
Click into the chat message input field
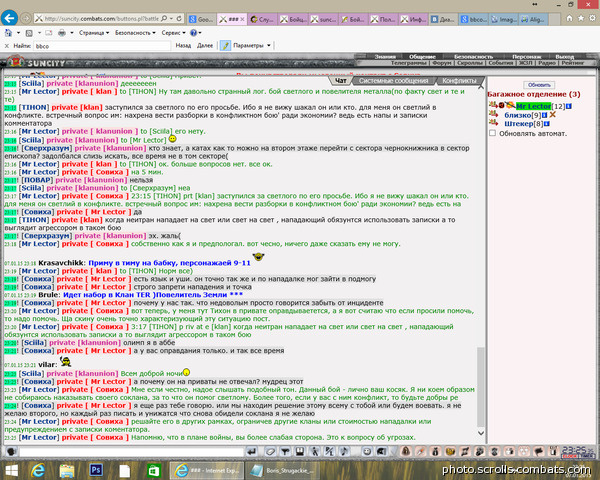[131, 452]
